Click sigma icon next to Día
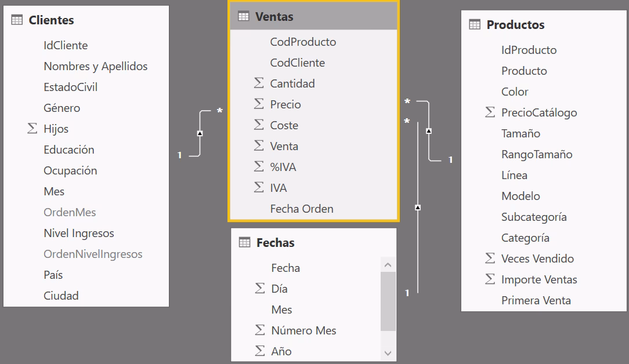629x364 pixels. coord(260,288)
